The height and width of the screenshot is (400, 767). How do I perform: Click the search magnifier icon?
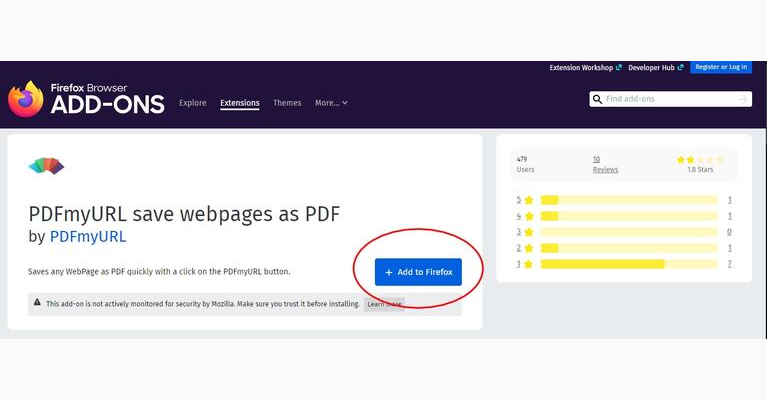click(x=597, y=99)
